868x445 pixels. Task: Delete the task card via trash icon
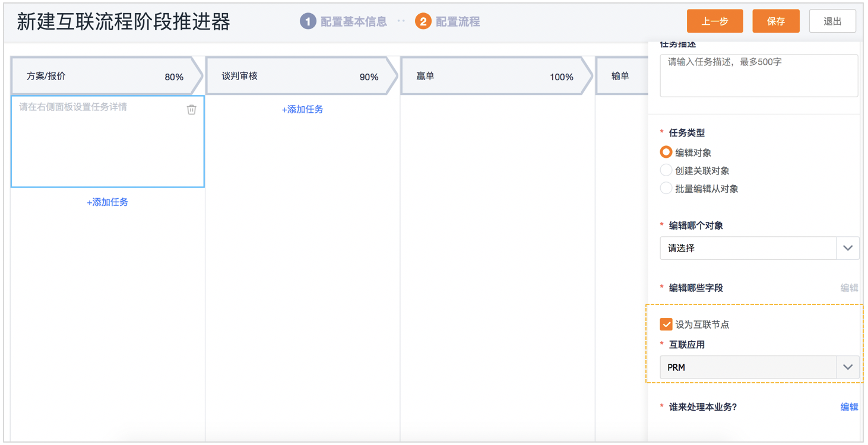[191, 109]
